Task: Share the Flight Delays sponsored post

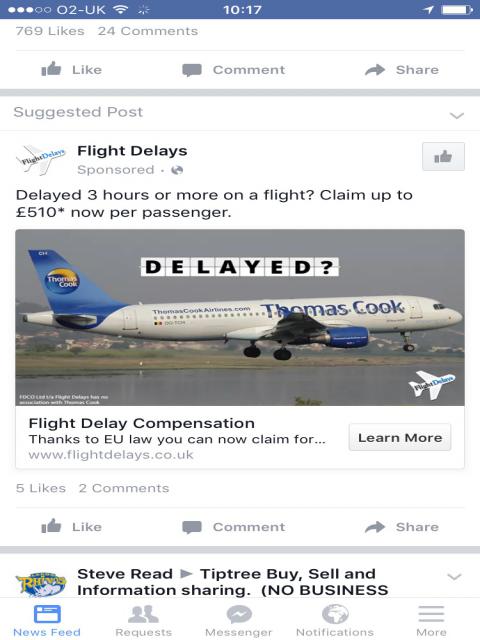Action: (x=402, y=527)
